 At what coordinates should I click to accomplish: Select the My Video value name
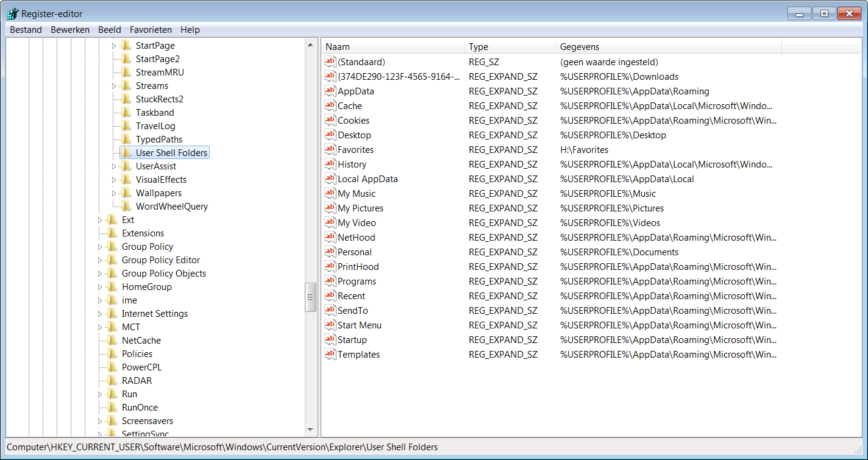pos(357,222)
